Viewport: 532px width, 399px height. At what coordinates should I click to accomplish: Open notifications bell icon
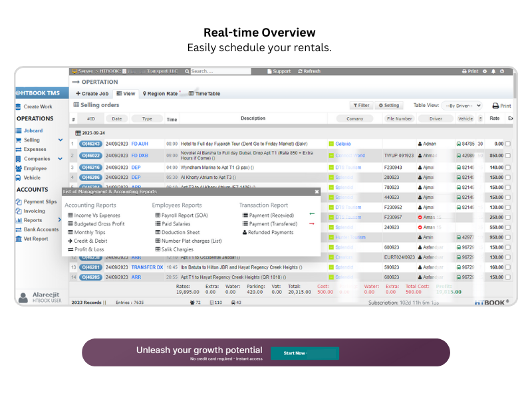[493, 71]
